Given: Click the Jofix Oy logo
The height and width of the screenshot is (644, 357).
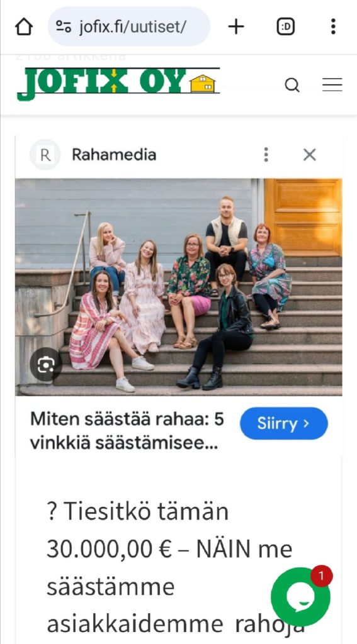Looking at the screenshot, I should point(118,84).
